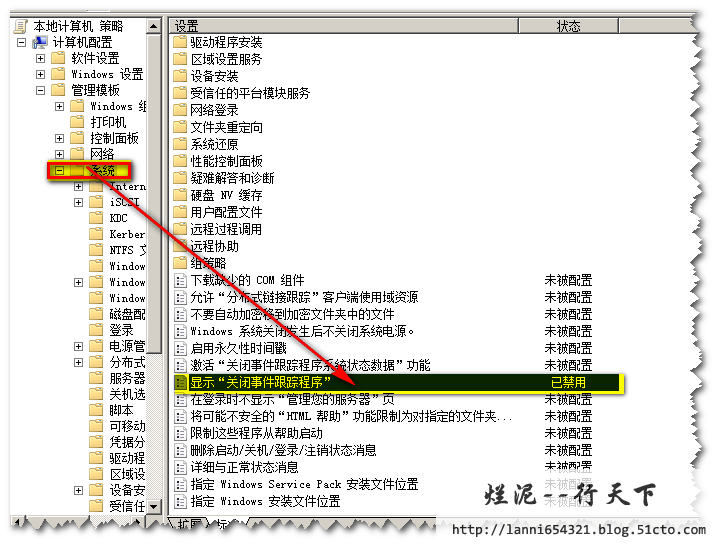Viewport: 719px width, 547px height.
Task: Select 删除启动/关机/登录/注销状态消息 policy
Action: tap(283, 450)
